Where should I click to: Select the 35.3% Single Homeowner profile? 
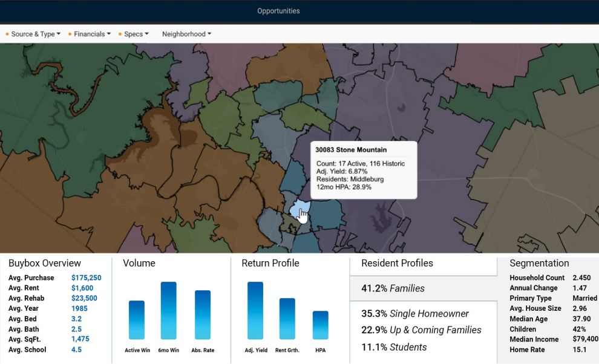tap(415, 314)
